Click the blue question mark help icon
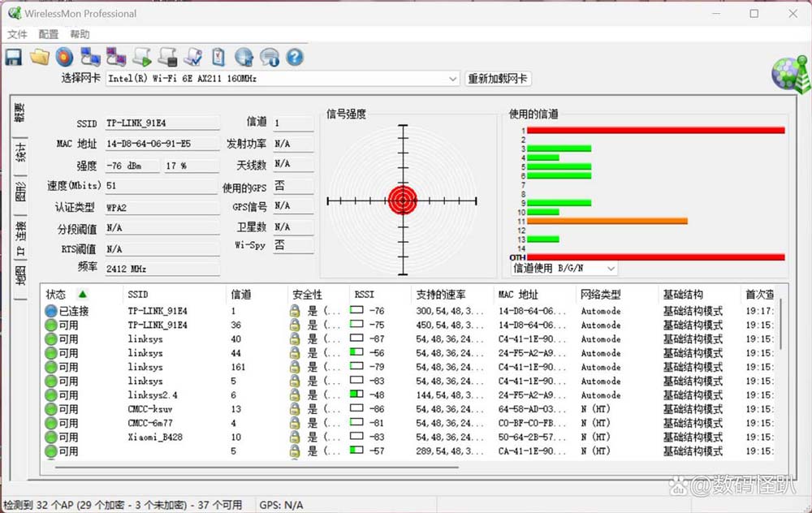Screen dimensions: 812x513 (295, 57)
